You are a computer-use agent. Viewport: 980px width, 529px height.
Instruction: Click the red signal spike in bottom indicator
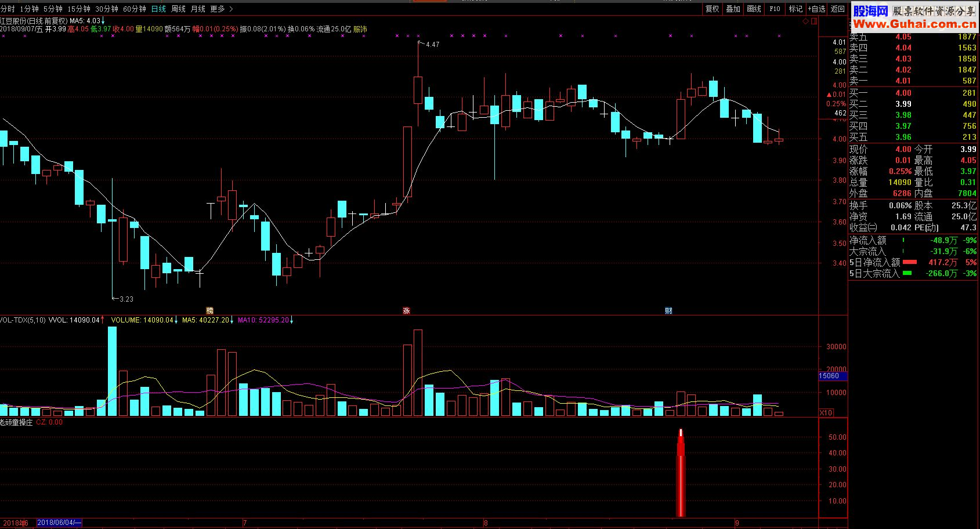point(681,473)
